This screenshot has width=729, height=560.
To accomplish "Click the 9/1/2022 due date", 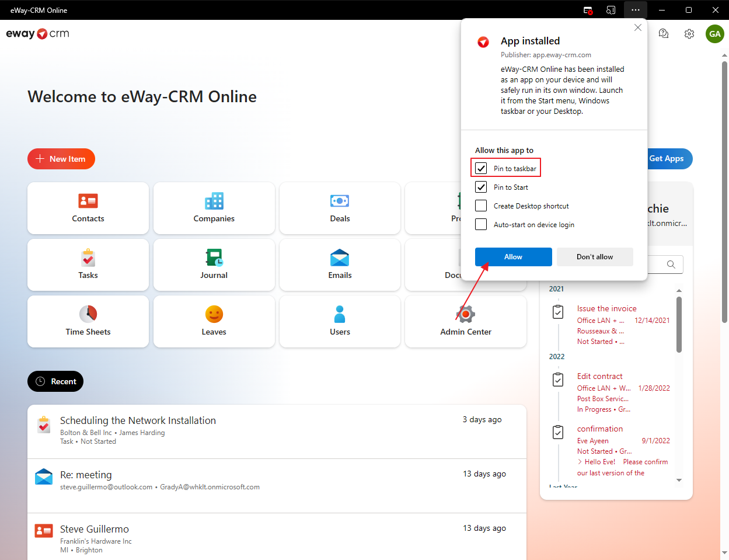I will click(655, 441).
